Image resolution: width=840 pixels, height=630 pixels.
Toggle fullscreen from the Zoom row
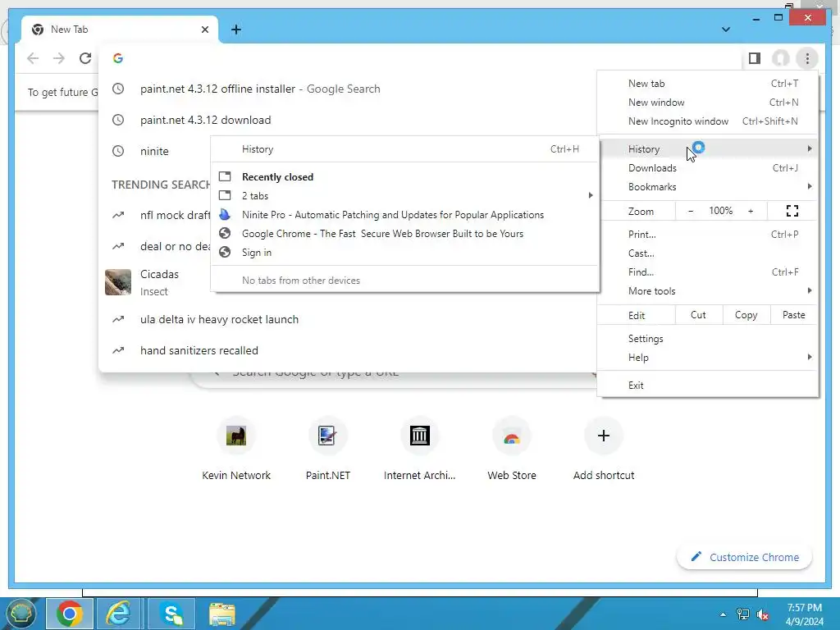792,211
